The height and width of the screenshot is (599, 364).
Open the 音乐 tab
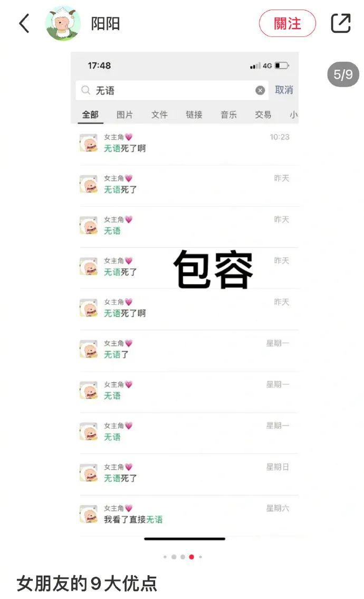click(x=228, y=115)
